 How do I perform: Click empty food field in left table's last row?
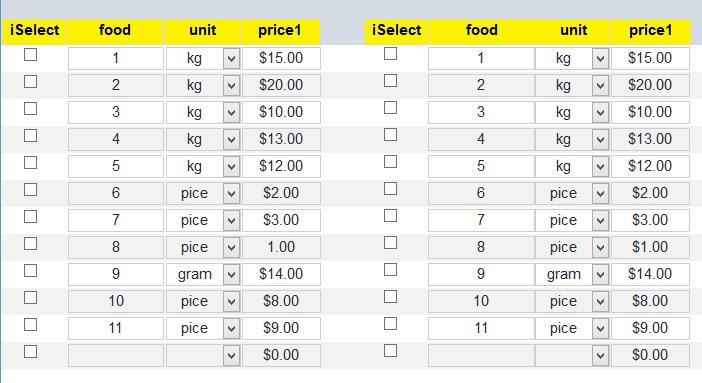pyautogui.click(x=116, y=356)
